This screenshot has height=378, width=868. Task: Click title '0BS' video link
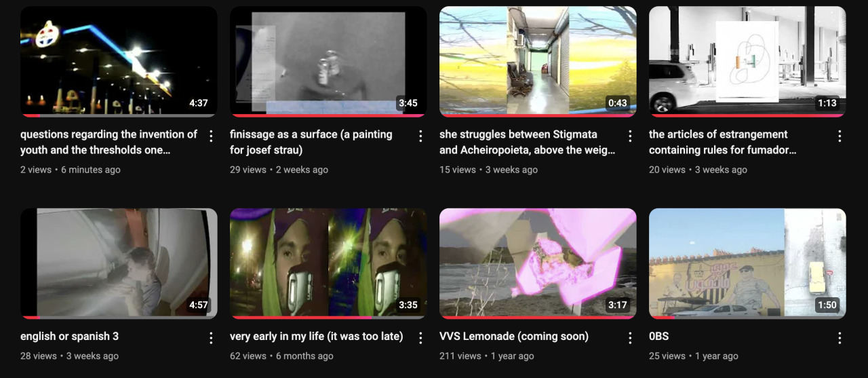coord(659,337)
